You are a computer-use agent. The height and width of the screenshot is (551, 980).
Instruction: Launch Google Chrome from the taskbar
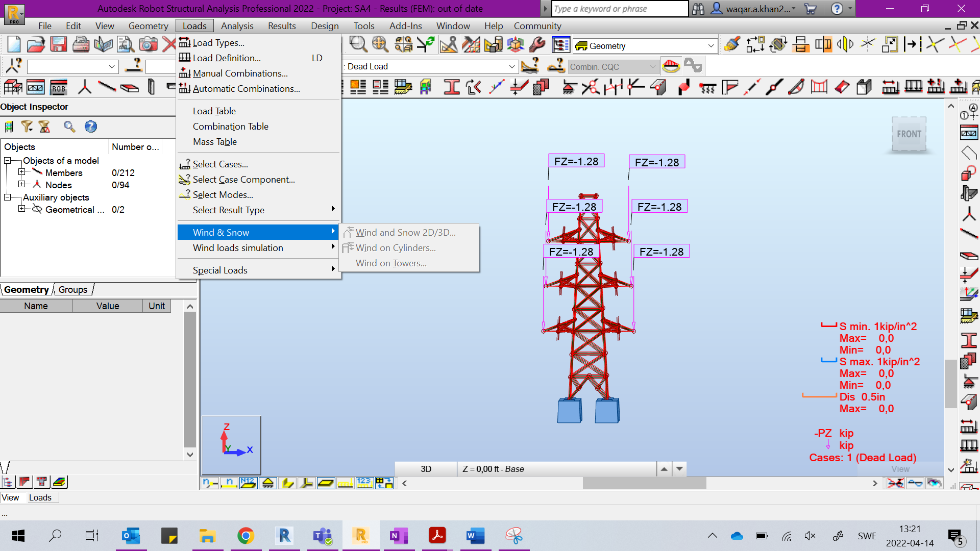click(x=246, y=536)
